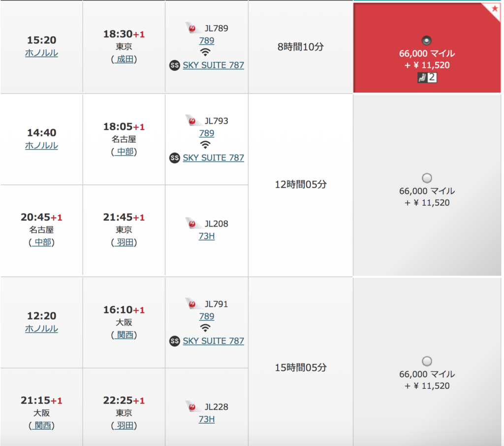Click the seat icon showing 2 seats left

click(427, 77)
